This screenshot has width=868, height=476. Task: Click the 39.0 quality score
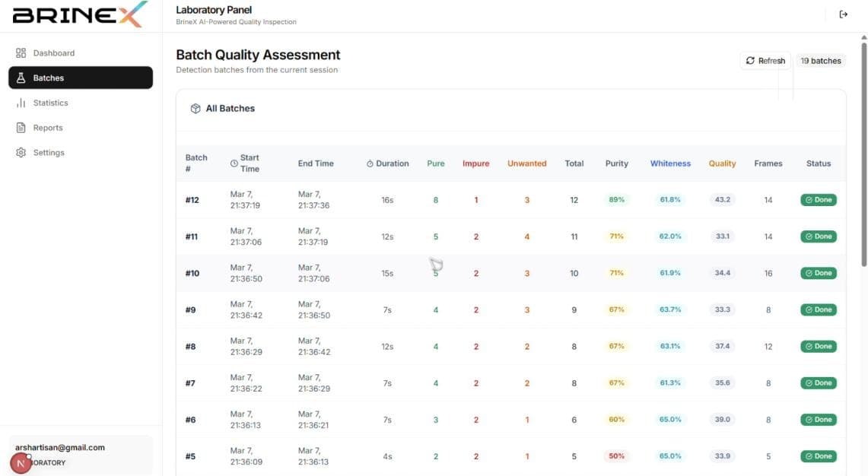(723, 420)
